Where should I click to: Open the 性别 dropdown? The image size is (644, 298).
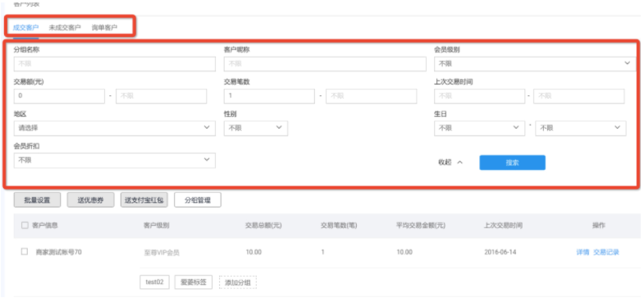click(x=256, y=128)
